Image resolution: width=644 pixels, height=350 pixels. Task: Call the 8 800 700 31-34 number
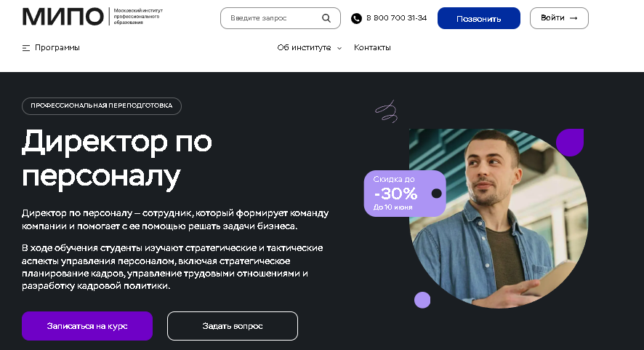tap(396, 18)
